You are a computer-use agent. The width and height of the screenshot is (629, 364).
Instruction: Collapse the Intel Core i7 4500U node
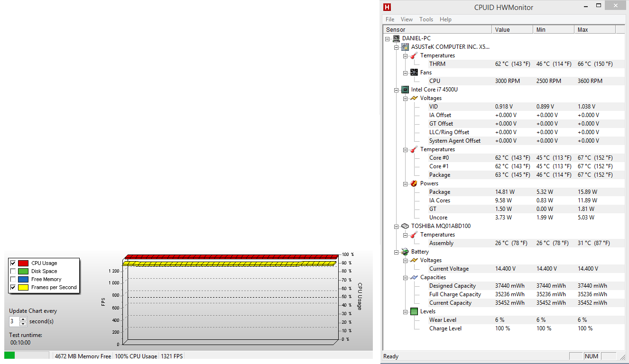(x=397, y=90)
